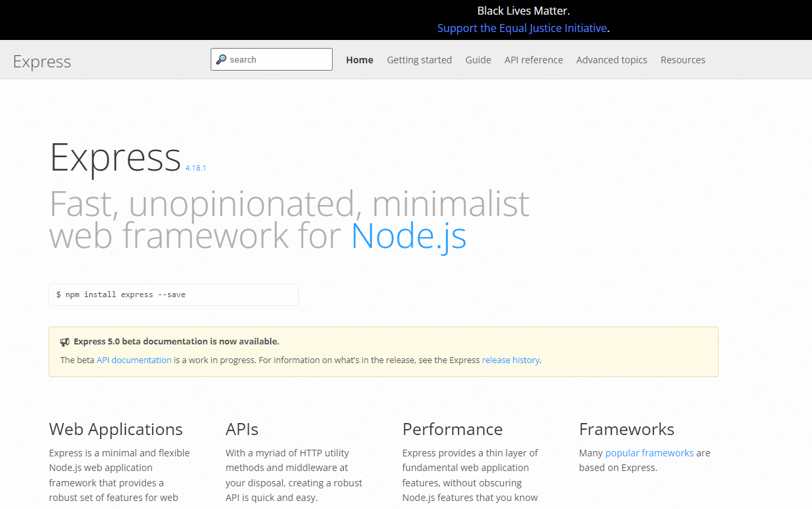Click the Performance section heading

(x=452, y=429)
